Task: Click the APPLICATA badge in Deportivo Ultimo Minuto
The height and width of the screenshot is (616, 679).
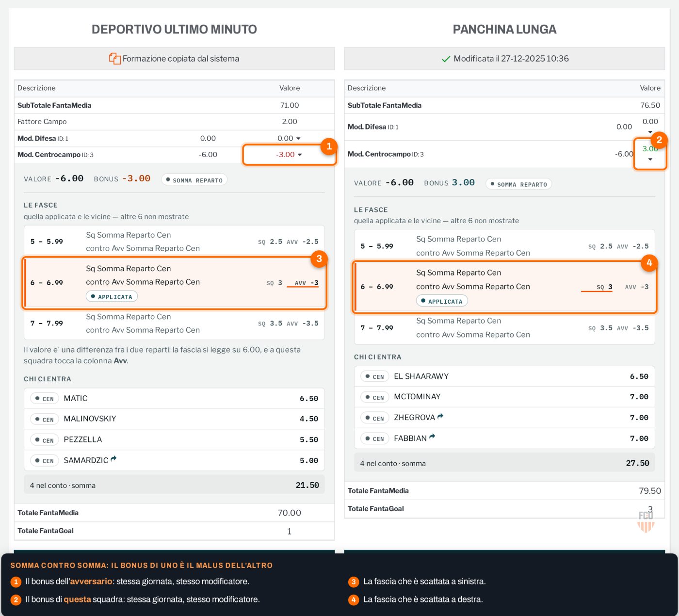Action: (x=112, y=296)
